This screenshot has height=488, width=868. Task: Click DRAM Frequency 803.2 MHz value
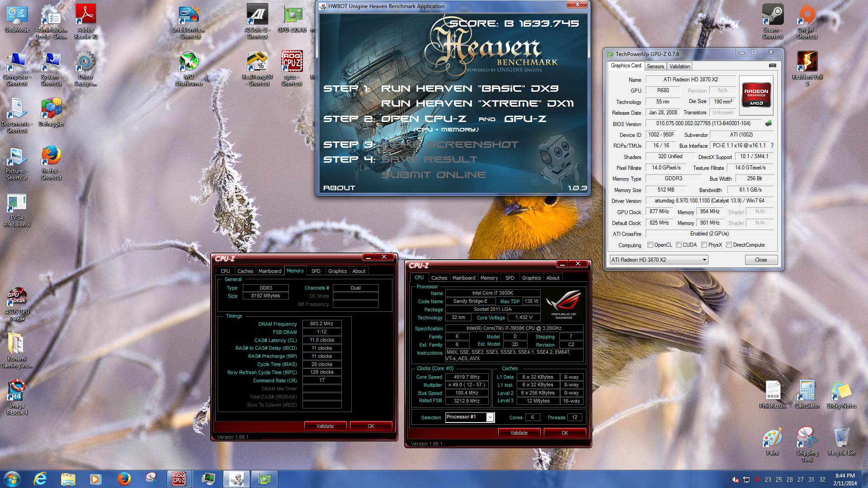pos(321,324)
